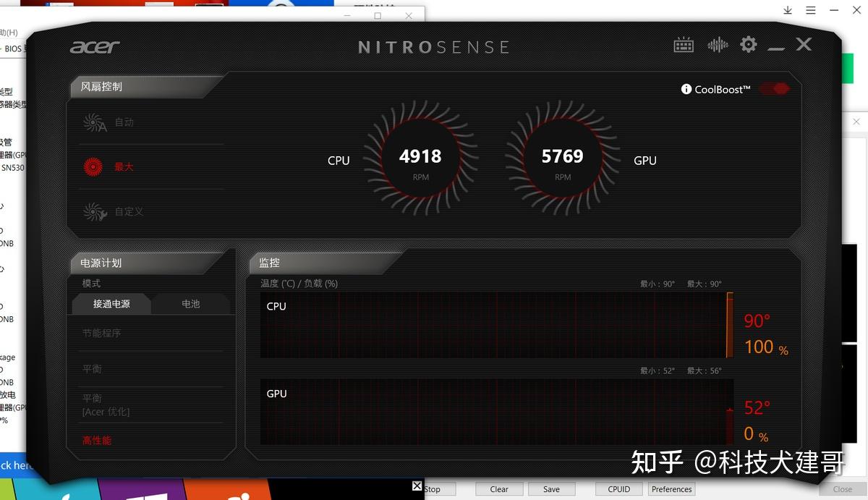Open the audio waveform settings icon
The height and width of the screenshot is (500, 868).
718,45
